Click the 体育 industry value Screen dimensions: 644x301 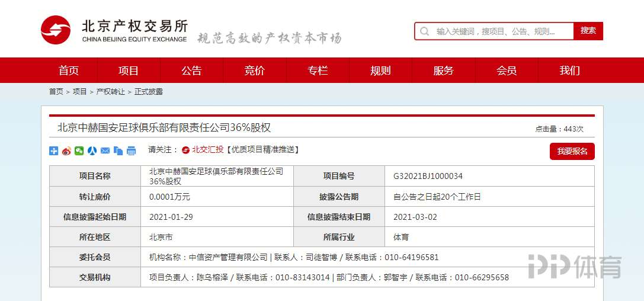point(401,237)
